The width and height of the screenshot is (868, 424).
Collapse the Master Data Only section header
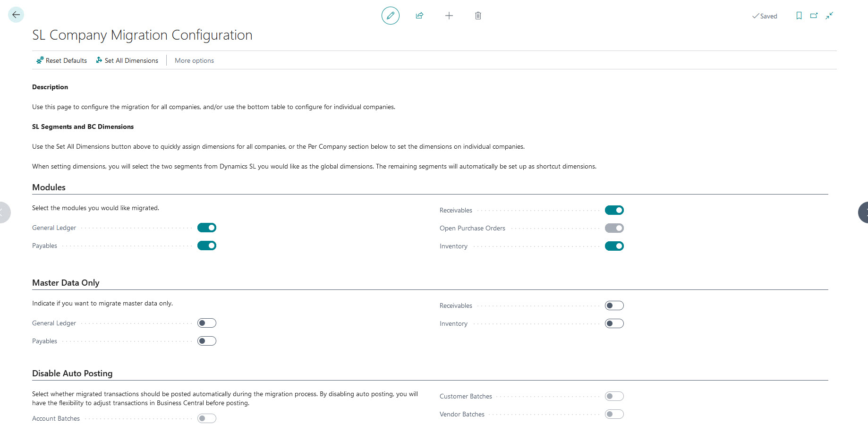[x=66, y=283]
